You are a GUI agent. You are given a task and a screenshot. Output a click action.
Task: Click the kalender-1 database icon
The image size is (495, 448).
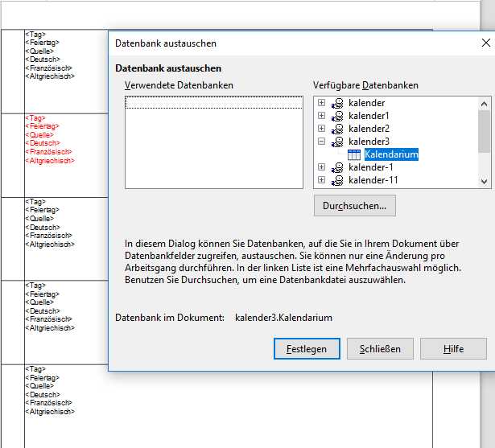coord(338,167)
